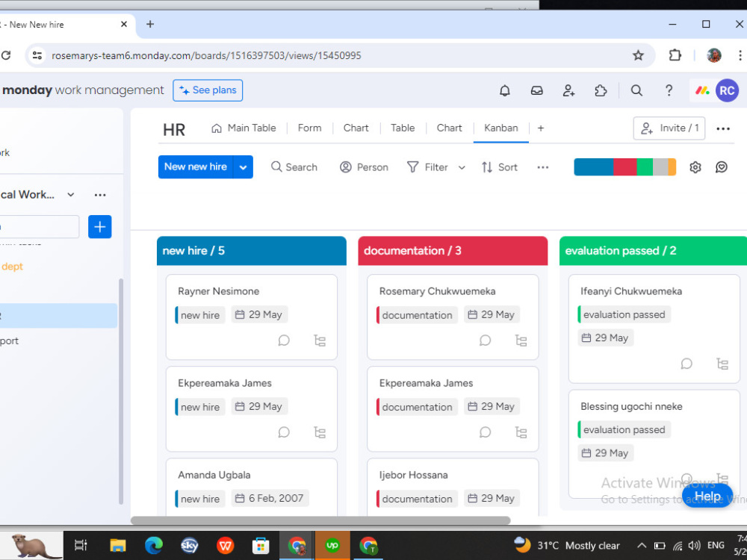Open conversation on Ifeanyi Chukwuemeka card
This screenshot has height=560, width=747.
[x=686, y=364]
